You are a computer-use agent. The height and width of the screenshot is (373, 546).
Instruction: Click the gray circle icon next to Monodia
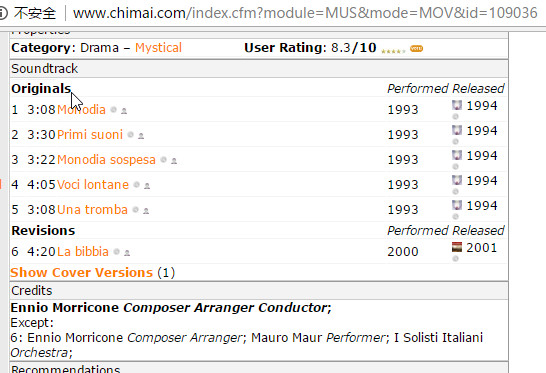pyautogui.click(x=114, y=110)
